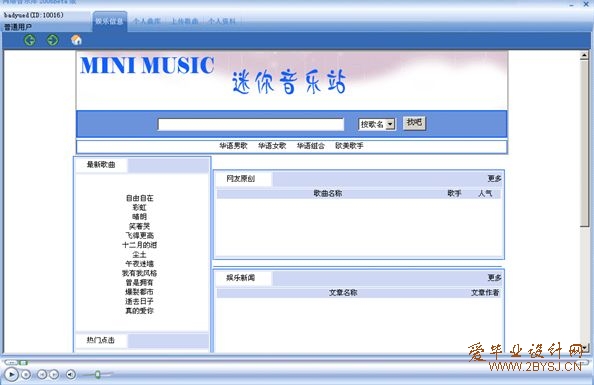The image size is (594, 385).
Task: Skip to the previous track
Action: pos(42,374)
